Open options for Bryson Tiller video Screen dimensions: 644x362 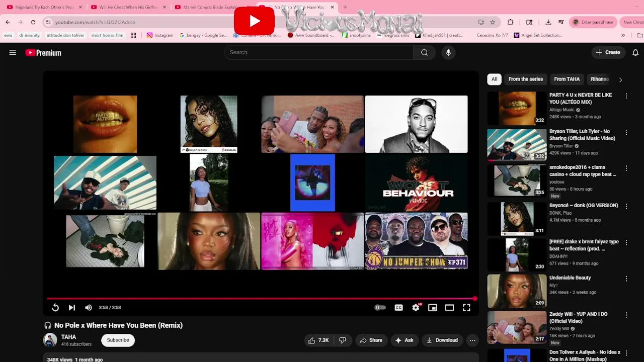626,132
